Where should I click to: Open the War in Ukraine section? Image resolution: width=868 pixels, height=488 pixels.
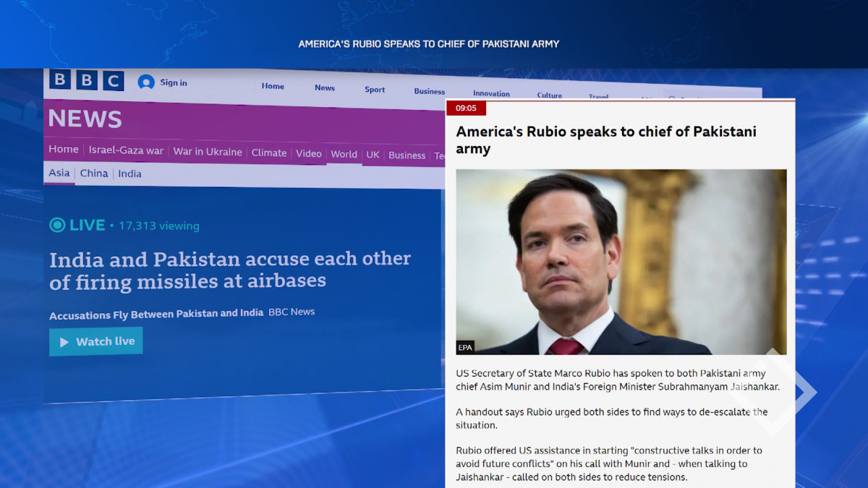click(208, 152)
